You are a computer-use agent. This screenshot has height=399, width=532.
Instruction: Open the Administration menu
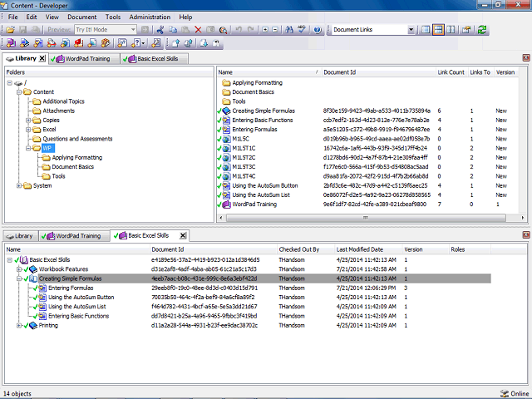150,17
